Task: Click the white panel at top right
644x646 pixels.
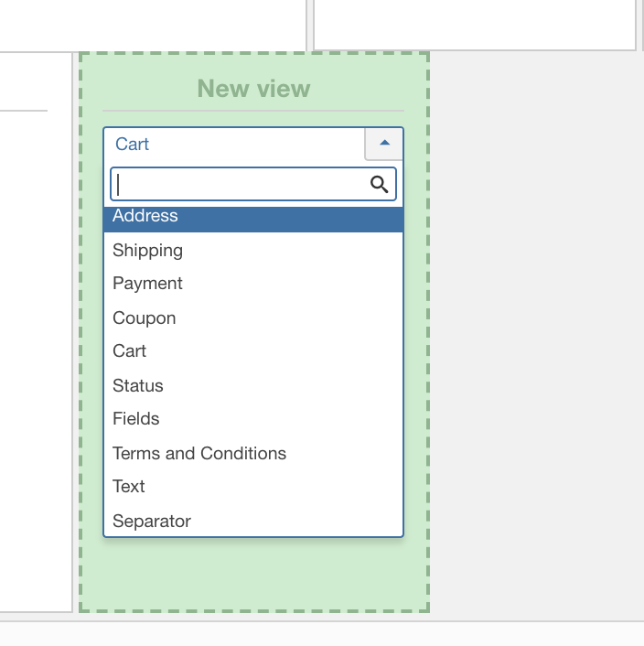Action: [475, 23]
